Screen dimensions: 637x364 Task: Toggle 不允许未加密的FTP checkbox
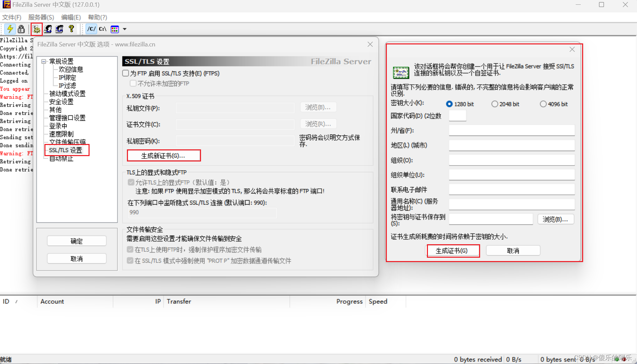[133, 83]
